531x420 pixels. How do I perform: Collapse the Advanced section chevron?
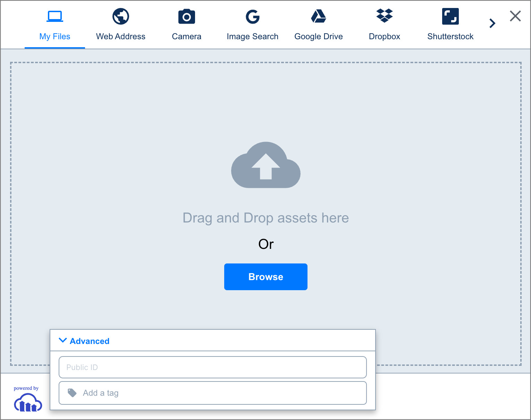[63, 340]
